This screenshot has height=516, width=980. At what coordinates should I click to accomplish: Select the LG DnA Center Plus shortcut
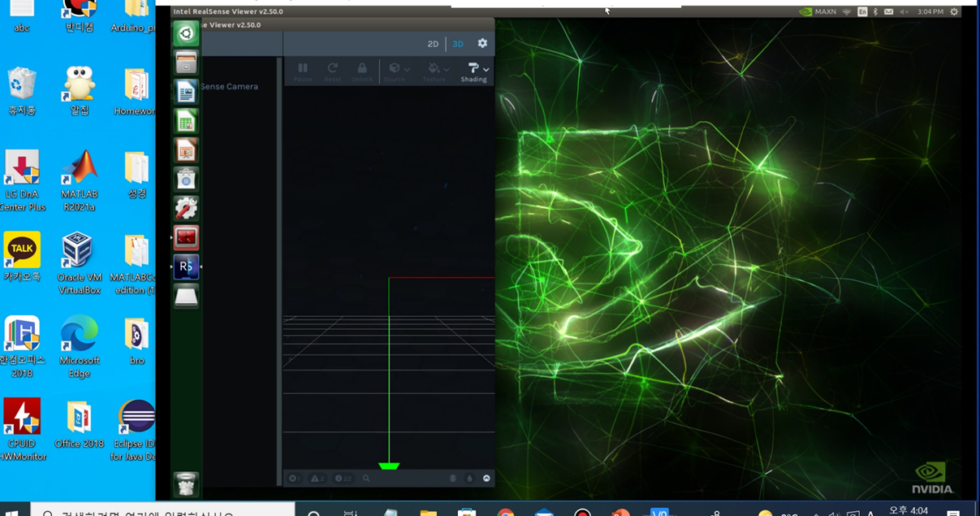point(22,181)
